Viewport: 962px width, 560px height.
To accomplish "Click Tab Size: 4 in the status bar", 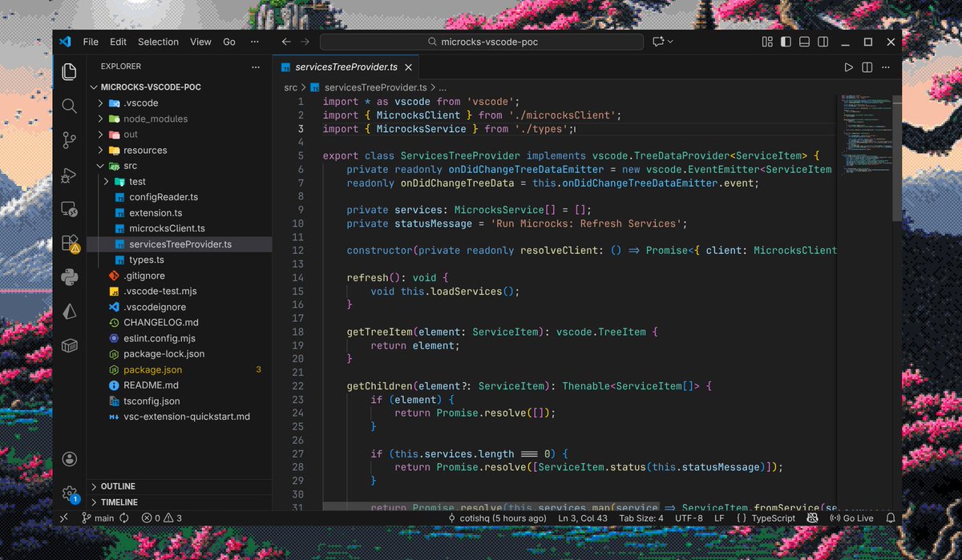I will point(642,518).
